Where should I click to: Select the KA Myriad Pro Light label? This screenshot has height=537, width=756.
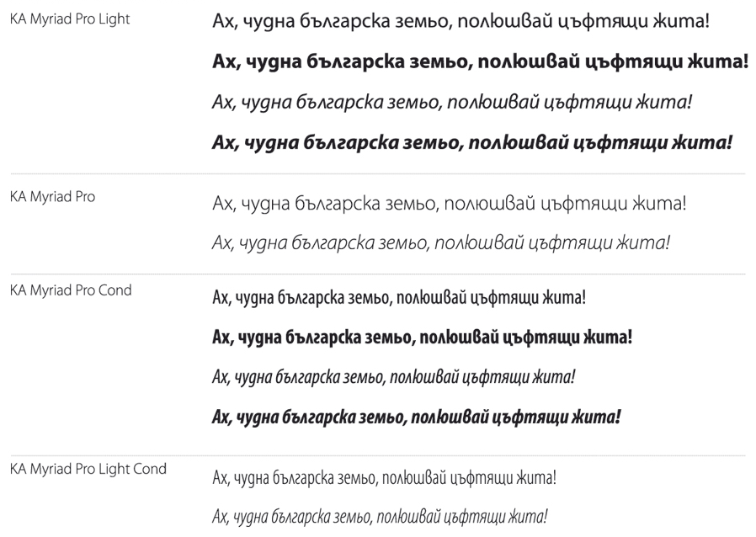tap(70, 19)
